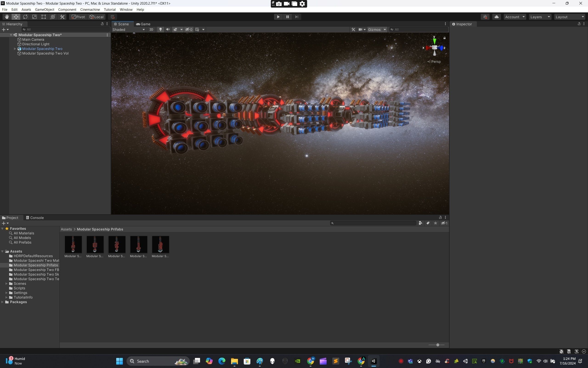588x368 pixels.
Task: Click the Persp label to toggle projection
Action: point(436,62)
